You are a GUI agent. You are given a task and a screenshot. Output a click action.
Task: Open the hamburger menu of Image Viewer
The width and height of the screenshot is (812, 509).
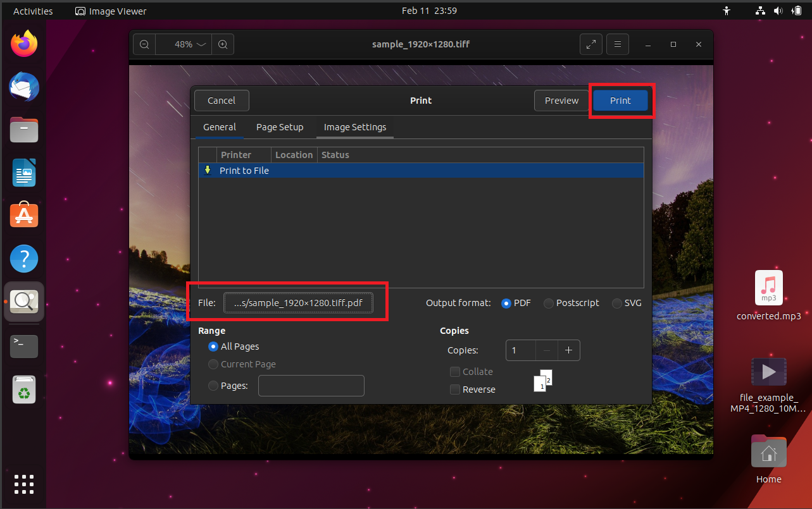[x=617, y=44]
